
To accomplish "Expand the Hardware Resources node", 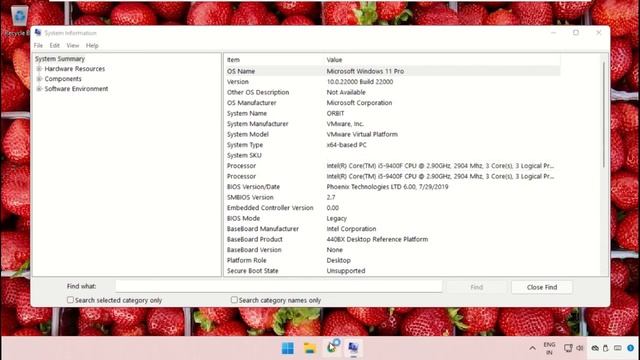I will pos(39,69).
